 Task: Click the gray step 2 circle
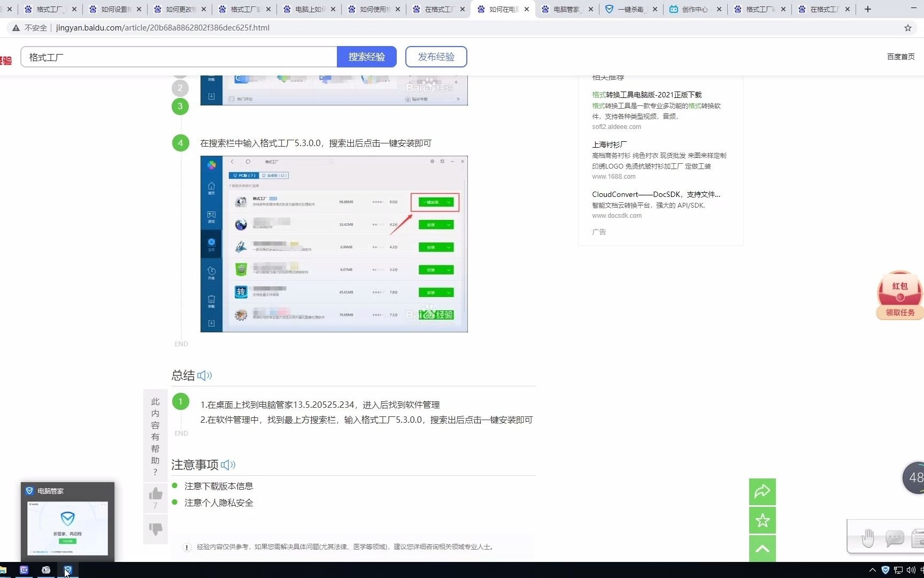pos(180,88)
